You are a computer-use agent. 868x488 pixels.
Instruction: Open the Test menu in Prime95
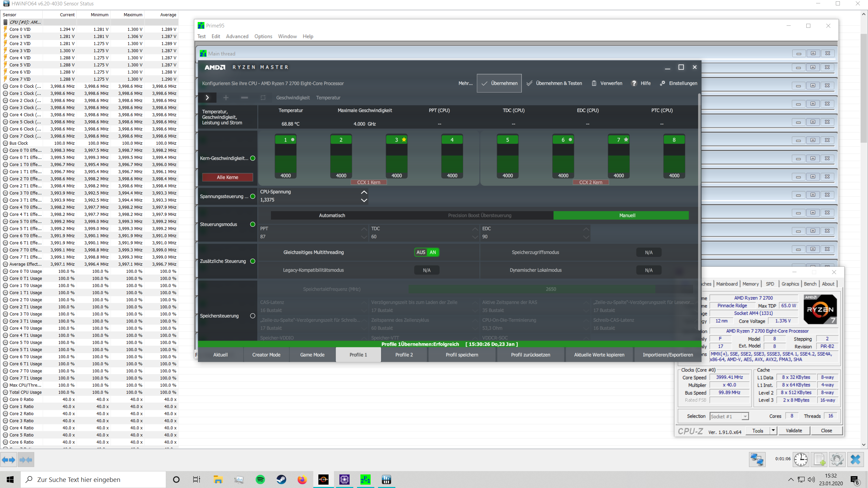click(x=201, y=36)
